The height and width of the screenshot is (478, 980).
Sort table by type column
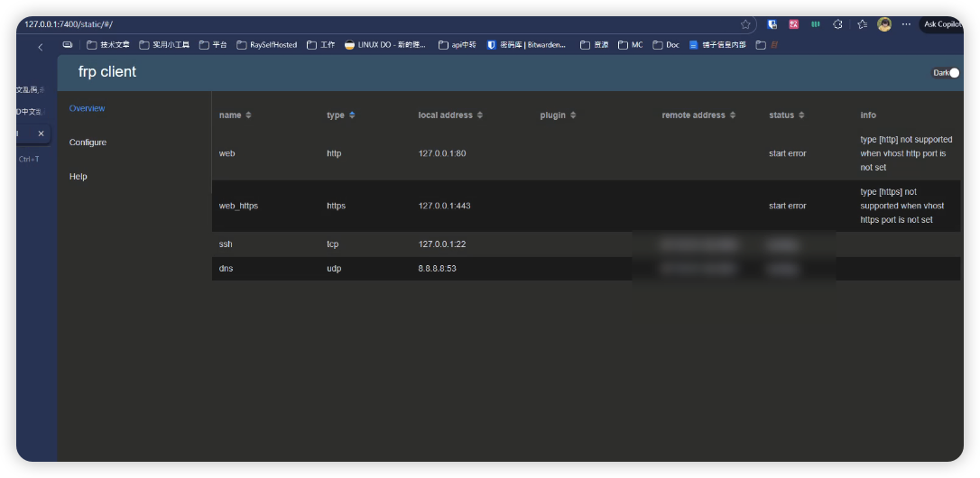click(x=352, y=115)
